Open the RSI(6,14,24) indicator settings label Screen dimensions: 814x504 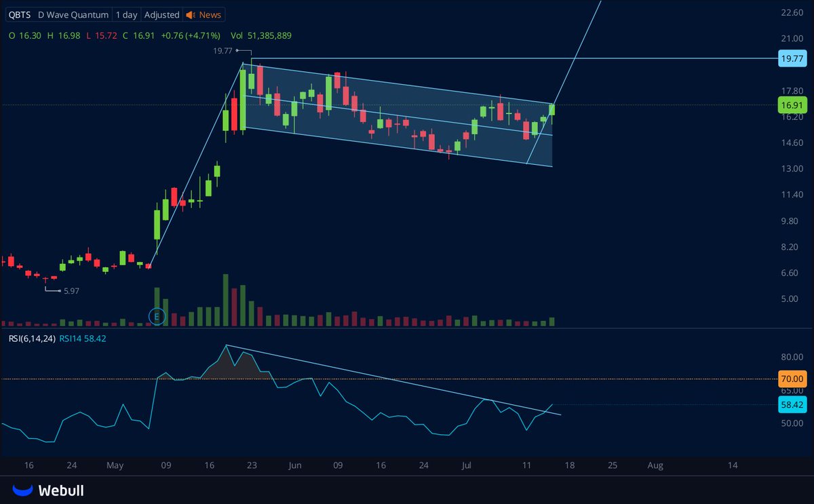(x=31, y=338)
